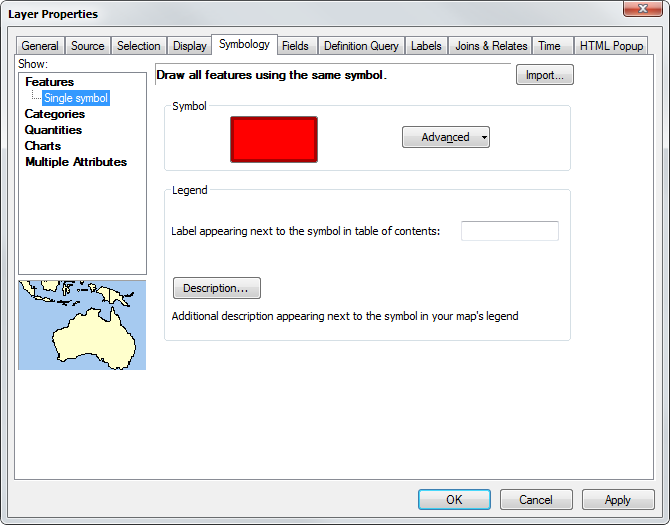Select the Time tab
This screenshot has width=670, height=525.
tap(549, 46)
